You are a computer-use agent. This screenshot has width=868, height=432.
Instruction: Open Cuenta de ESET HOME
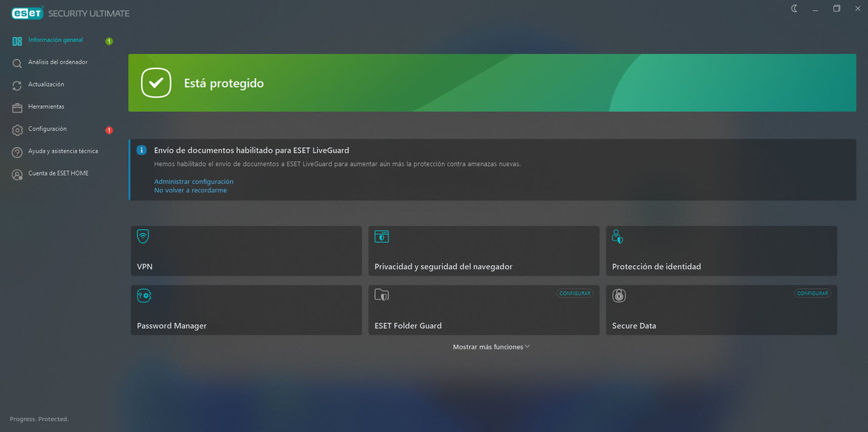(x=58, y=174)
